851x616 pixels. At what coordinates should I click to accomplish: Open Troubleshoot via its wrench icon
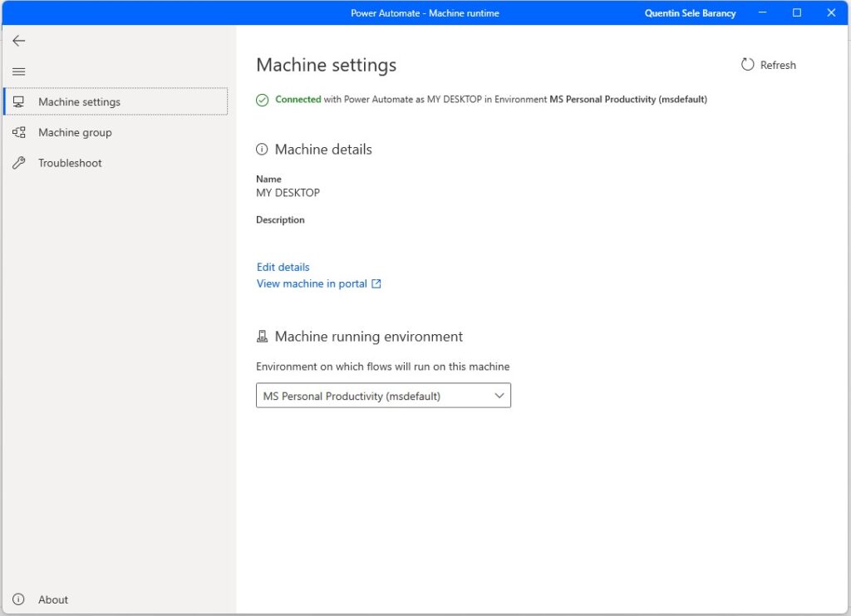pos(18,163)
